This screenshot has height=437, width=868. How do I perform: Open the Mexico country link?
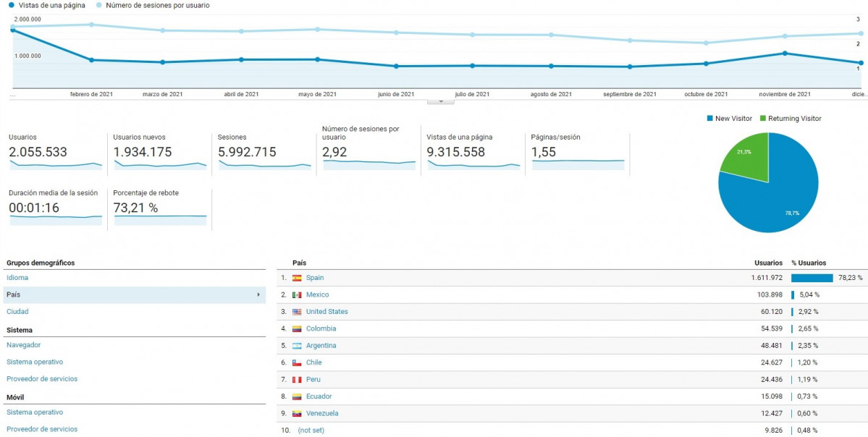[x=317, y=295]
